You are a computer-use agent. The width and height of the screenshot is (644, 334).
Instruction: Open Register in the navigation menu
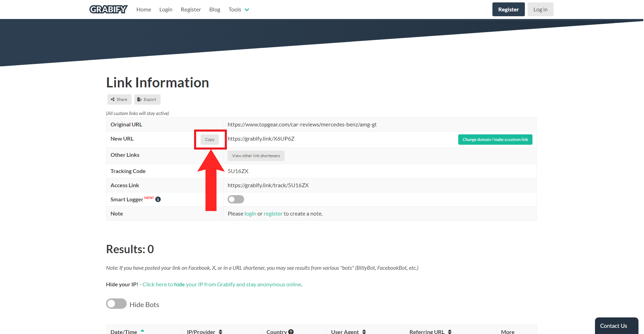click(191, 10)
